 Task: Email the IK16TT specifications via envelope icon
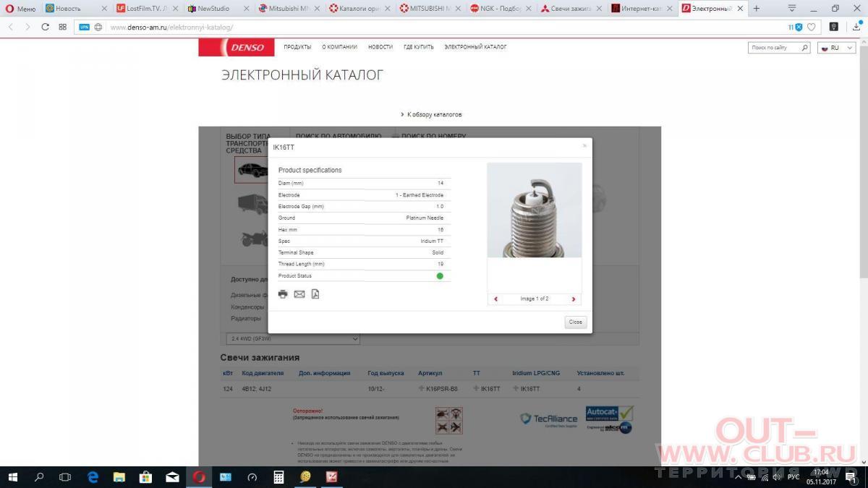[299, 294]
